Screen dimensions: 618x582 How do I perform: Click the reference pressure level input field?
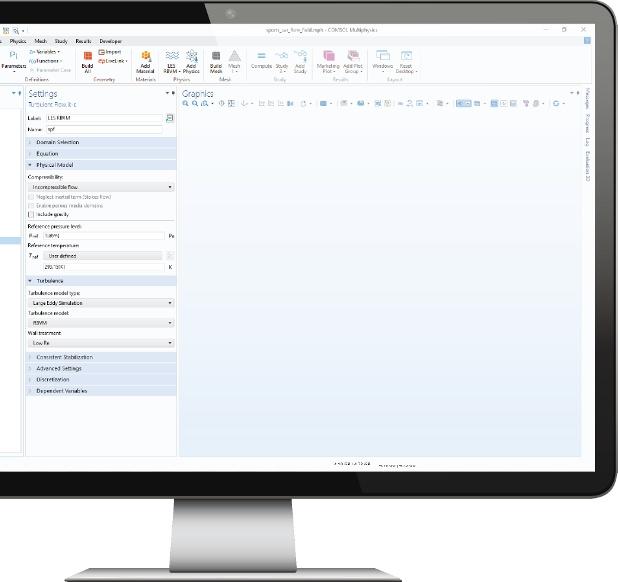(104, 236)
